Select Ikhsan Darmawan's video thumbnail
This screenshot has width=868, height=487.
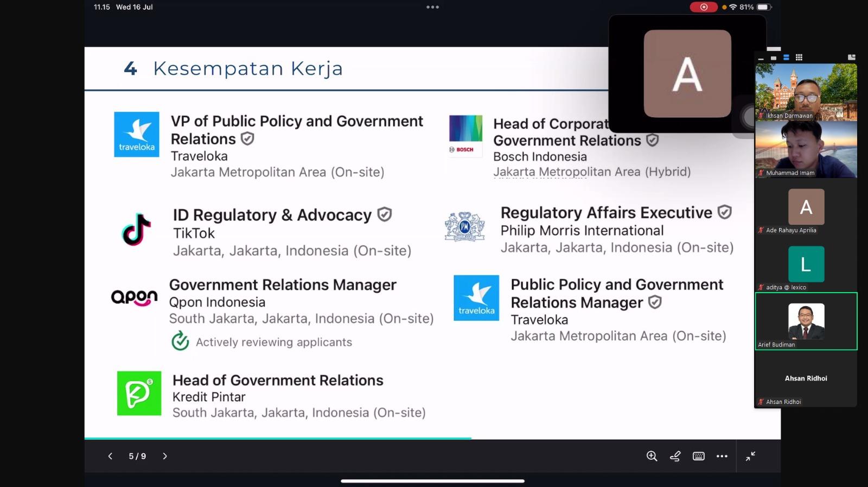point(806,91)
